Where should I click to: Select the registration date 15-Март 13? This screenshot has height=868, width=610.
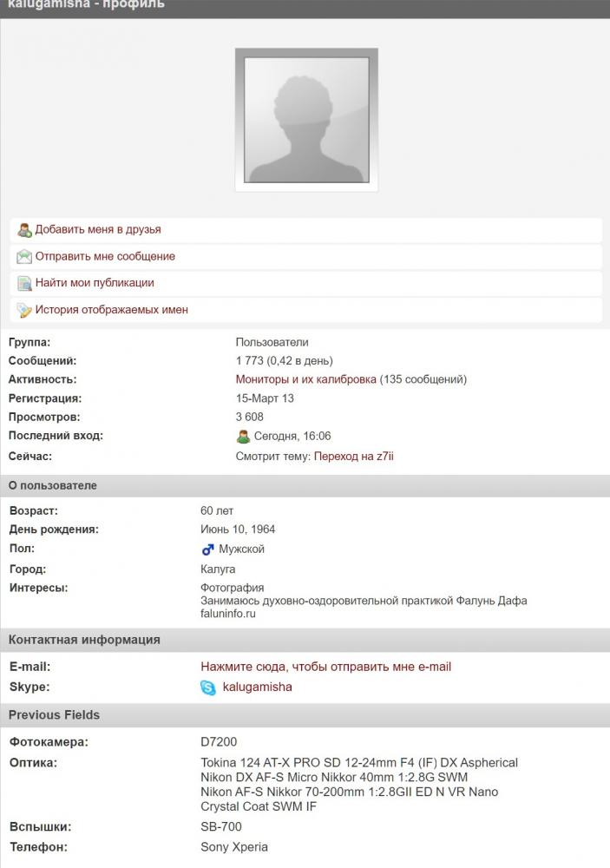[x=266, y=398]
